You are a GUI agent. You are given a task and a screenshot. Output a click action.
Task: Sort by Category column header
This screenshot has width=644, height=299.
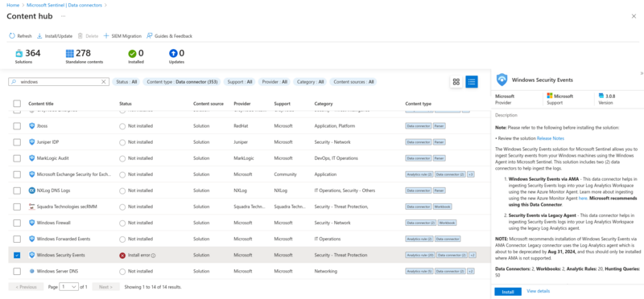point(324,104)
